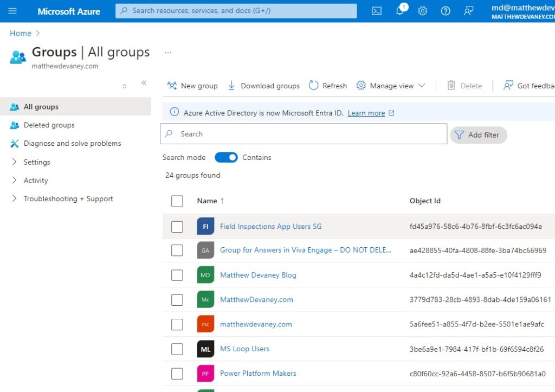
Task: Click the magnifier icon in groups search box
Action: (169, 133)
